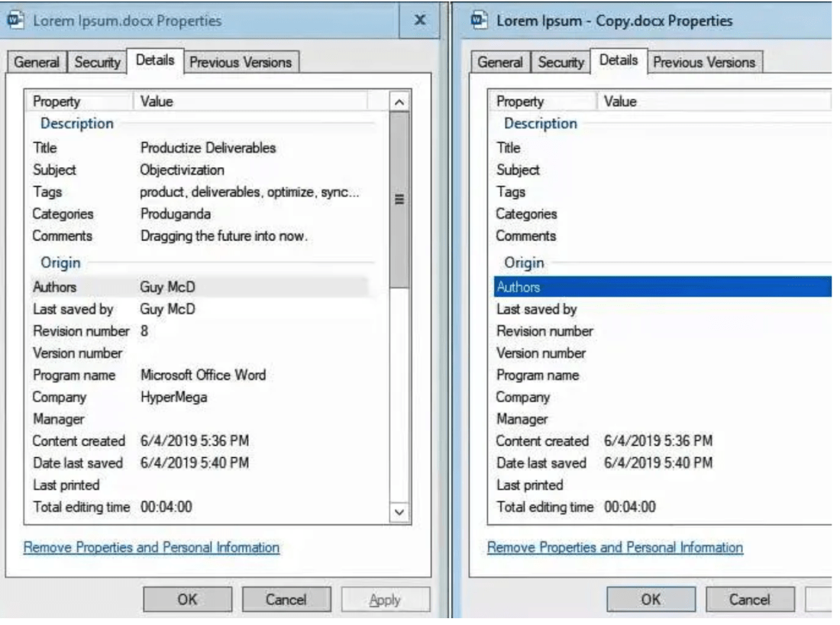Click the 'Dragging the future into now.' comment

click(224, 236)
